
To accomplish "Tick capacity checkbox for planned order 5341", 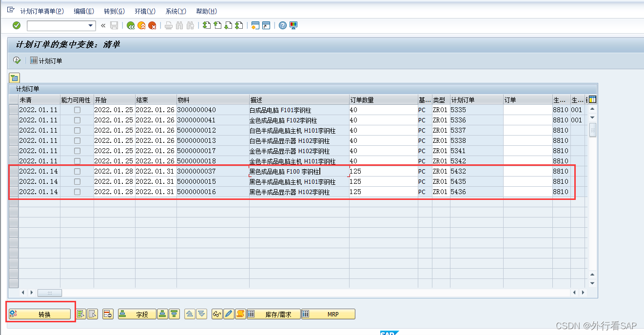I will [x=77, y=151].
